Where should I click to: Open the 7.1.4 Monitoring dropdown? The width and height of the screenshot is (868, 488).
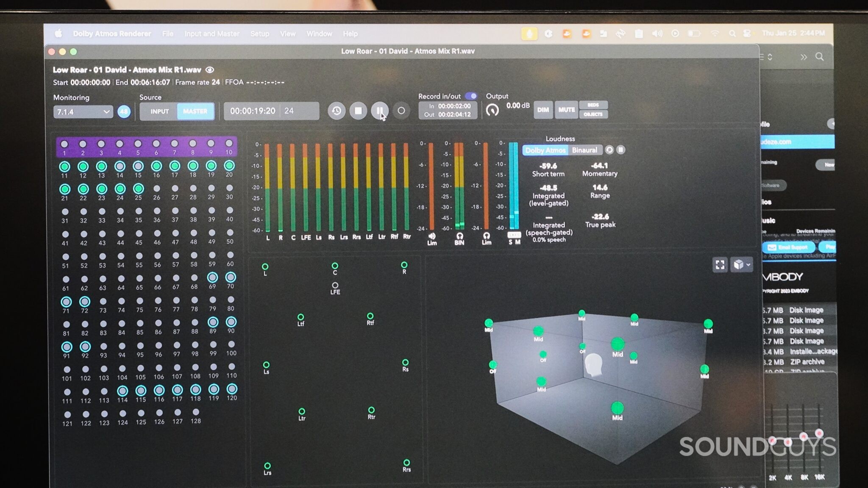(x=83, y=111)
